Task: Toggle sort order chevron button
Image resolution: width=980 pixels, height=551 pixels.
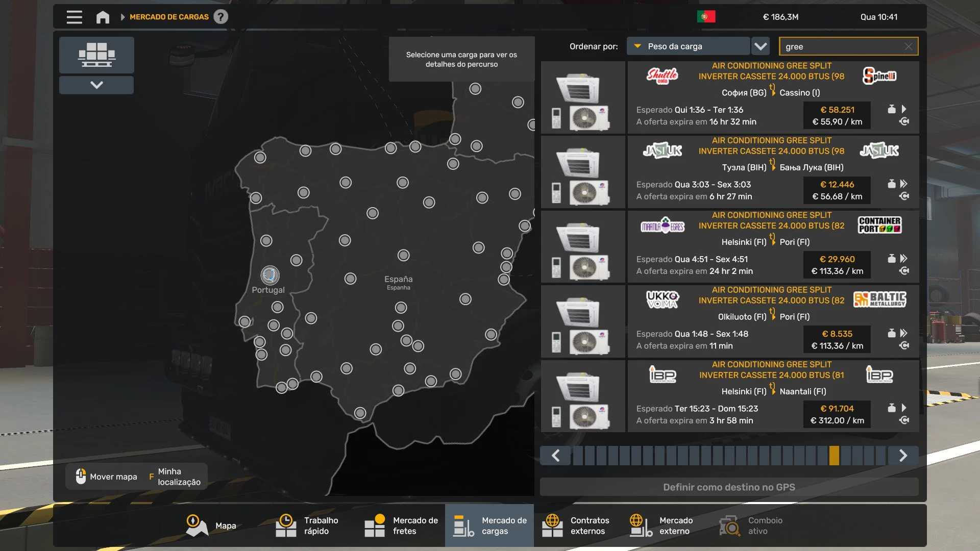Action: (761, 46)
